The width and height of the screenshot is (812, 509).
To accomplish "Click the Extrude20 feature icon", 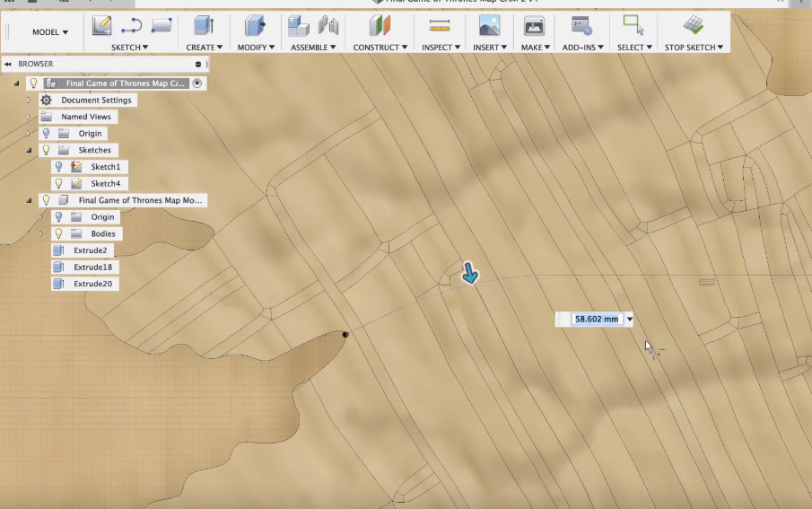I will tap(58, 284).
